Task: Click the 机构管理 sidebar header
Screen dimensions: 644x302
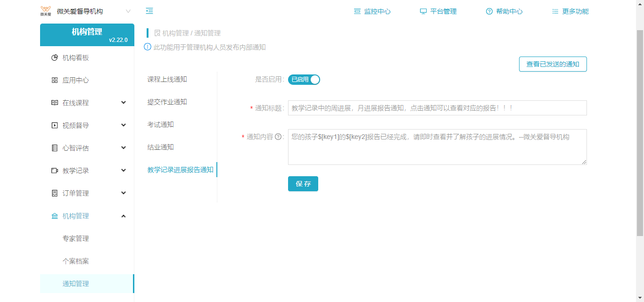Action: pos(87,35)
